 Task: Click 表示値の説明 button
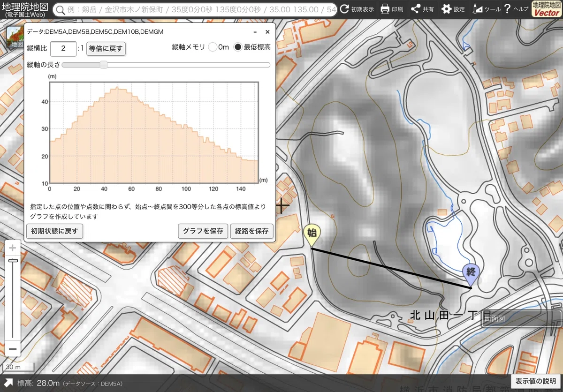(535, 381)
